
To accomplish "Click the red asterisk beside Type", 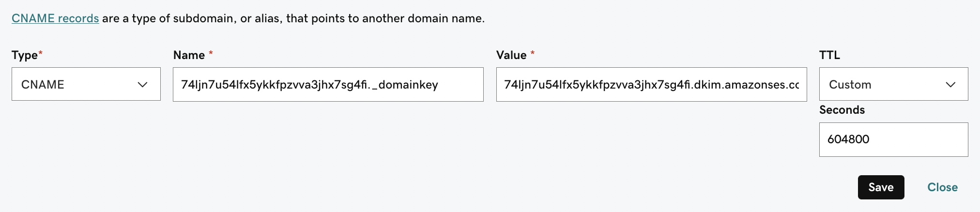I will pyautogui.click(x=41, y=53).
